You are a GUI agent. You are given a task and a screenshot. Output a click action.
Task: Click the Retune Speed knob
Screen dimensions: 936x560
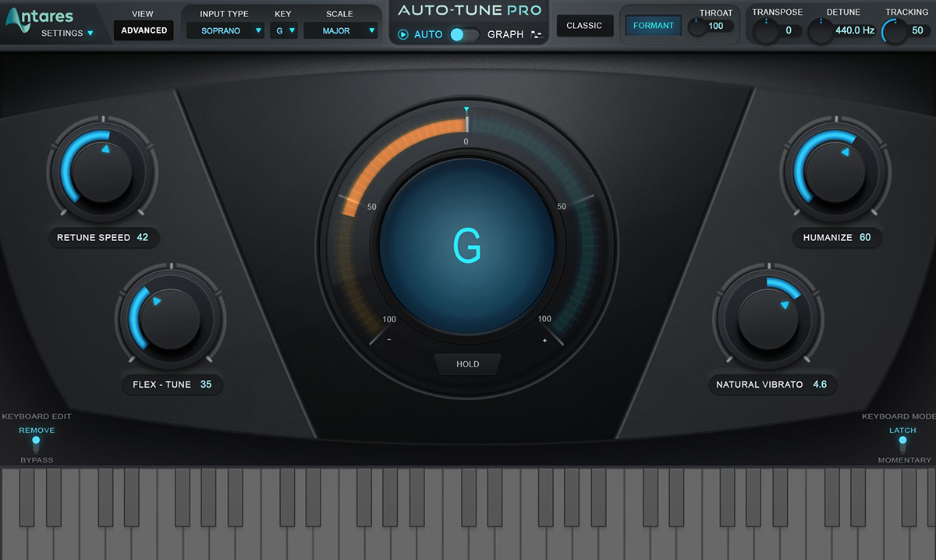click(x=101, y=171)
